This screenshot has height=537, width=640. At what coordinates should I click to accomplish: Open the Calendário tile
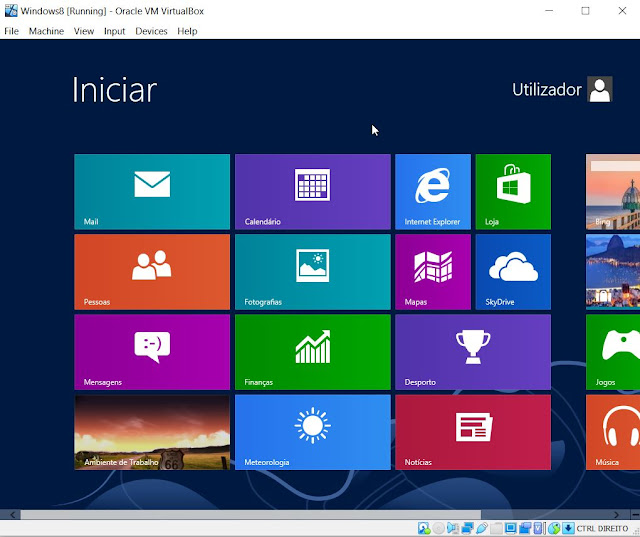coord(313,191)
